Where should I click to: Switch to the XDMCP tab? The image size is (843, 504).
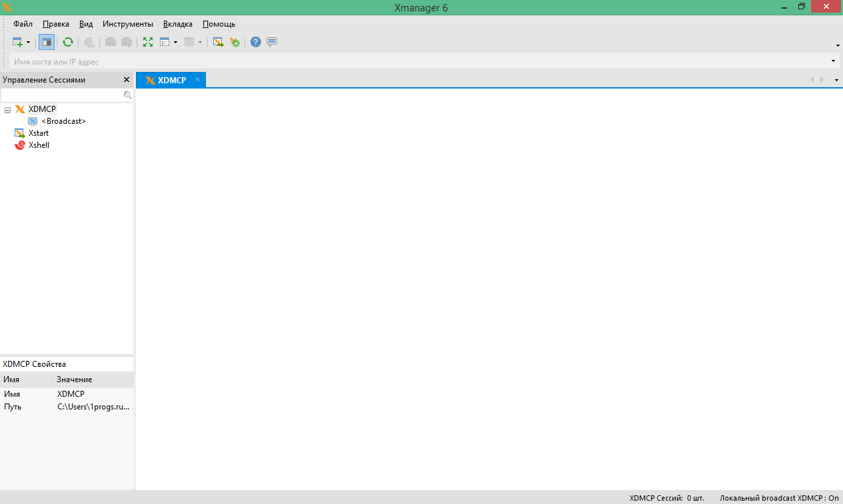click(x=171, y=80)
